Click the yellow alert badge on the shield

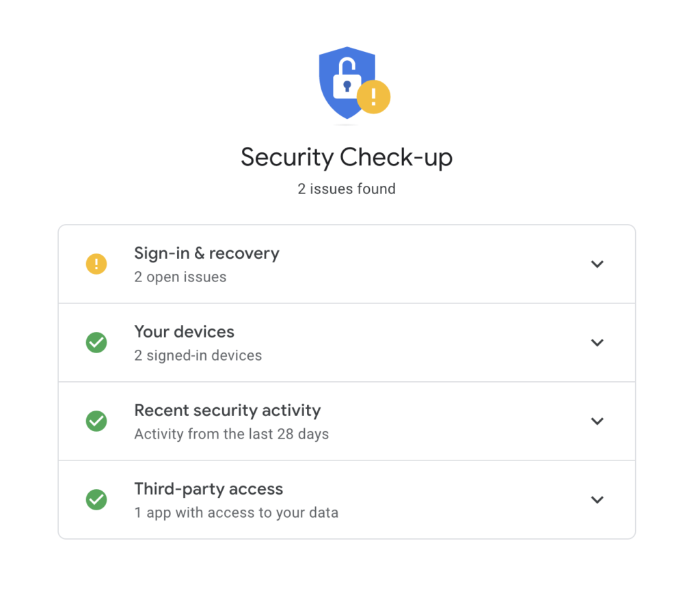(x=373, y=96)
